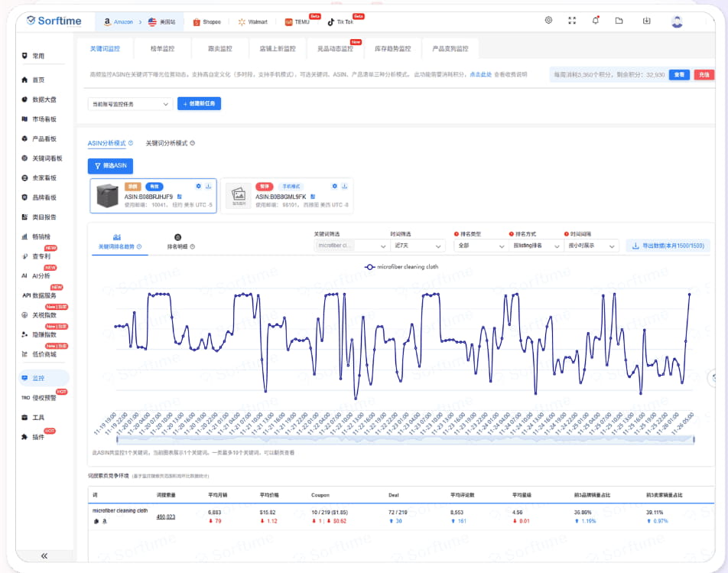Open the keyword filter dropdown showing microfiber

pyautogui.click(x=350, y=246)
